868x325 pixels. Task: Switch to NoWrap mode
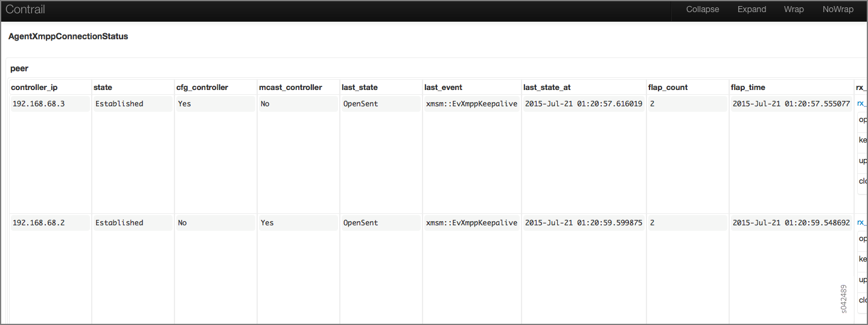838,10
